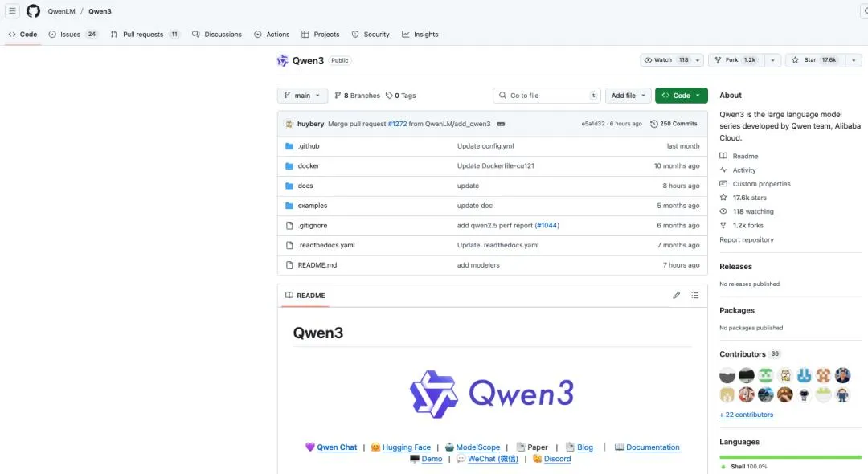Screen dimensions: 868x474
Task: Go to the Pull requests tab
Action: 145,35
